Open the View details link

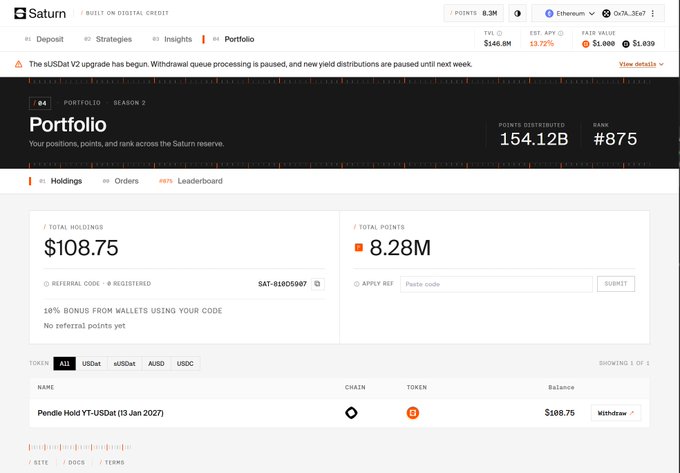638,64
